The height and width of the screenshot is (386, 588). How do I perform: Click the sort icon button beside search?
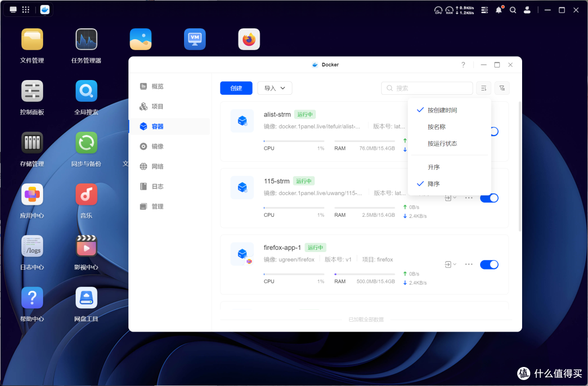click(484, 88)
